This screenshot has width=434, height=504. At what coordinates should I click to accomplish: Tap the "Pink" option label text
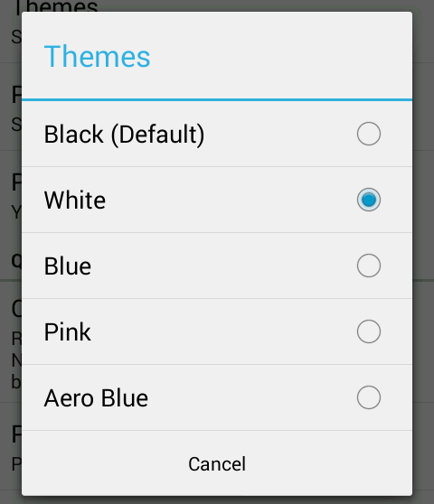click(68, 331)
